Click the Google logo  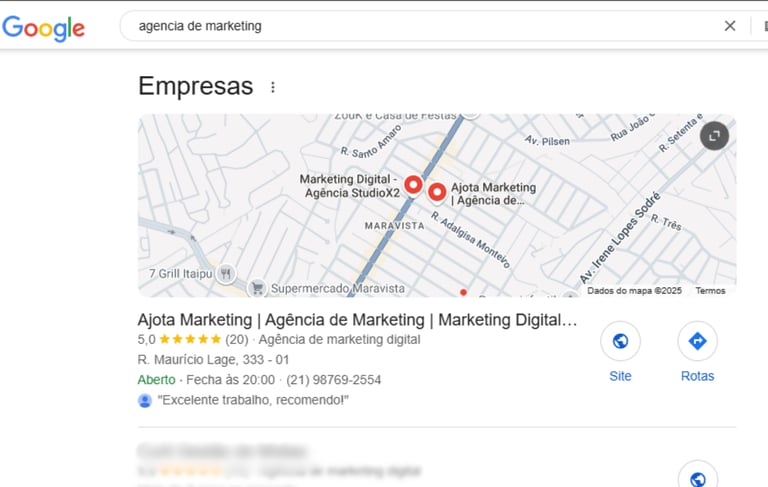[44, 28]
